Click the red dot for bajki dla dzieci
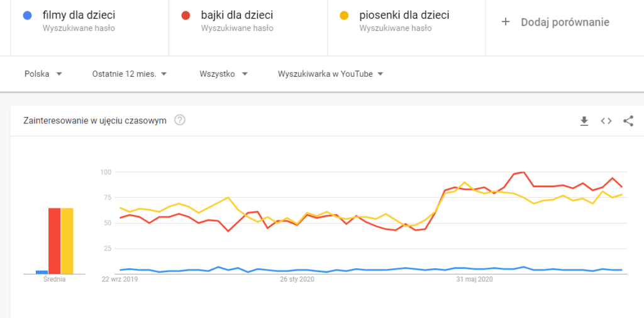This screenshot has height=318, width=644. click(184, 14)
